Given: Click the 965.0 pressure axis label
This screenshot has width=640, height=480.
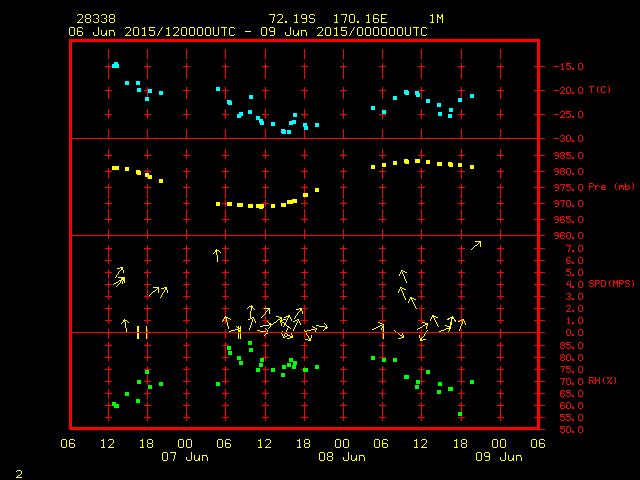Looking at the screenshot, I should 569,220.
